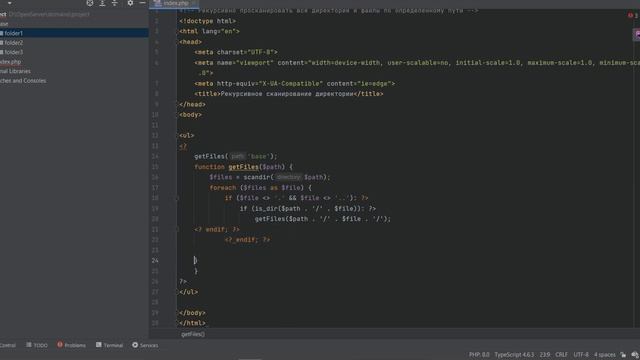
Task: Click the Collapse All icon in Project panel
Action: [x=115, y=3]
